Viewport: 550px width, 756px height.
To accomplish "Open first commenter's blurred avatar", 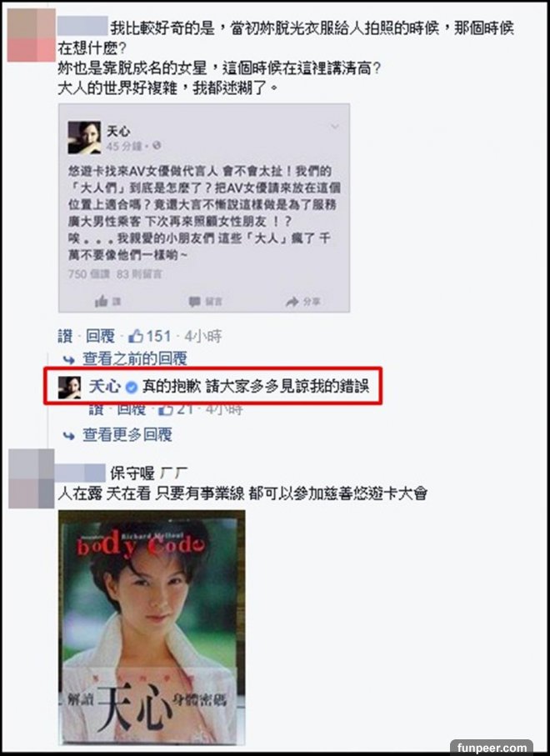I will (32, 35).
